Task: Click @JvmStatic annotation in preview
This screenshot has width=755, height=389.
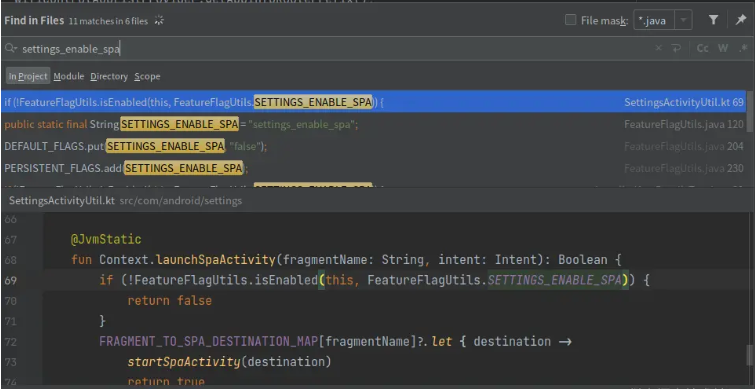Action: click(x=106, y=239)
